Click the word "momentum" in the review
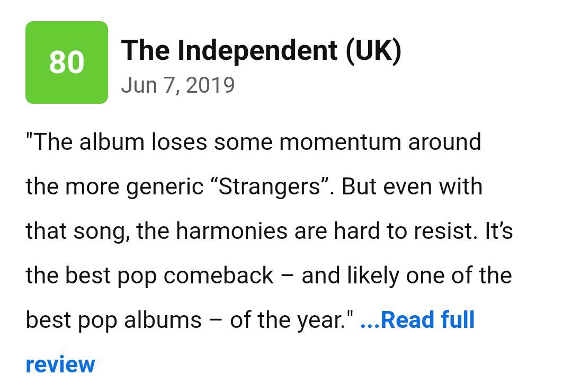The width and height of the screenshot is (572, 392). pos(340,142)
